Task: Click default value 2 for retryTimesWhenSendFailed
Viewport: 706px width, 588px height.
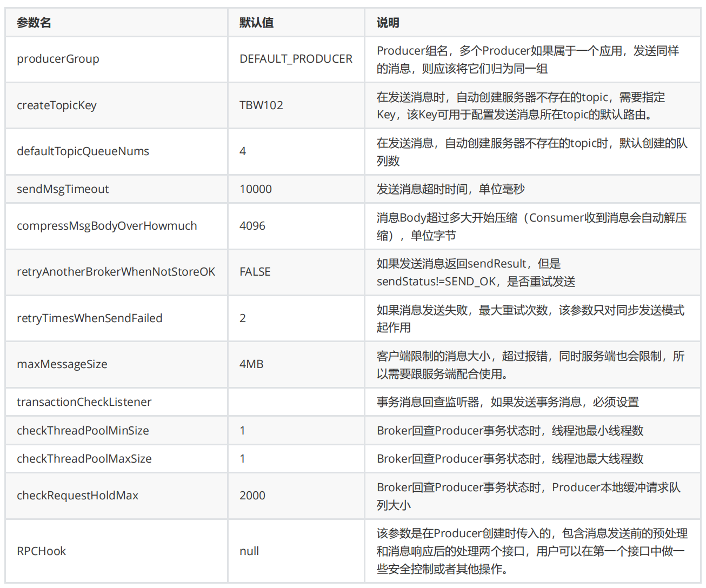Action: (243, 318)
